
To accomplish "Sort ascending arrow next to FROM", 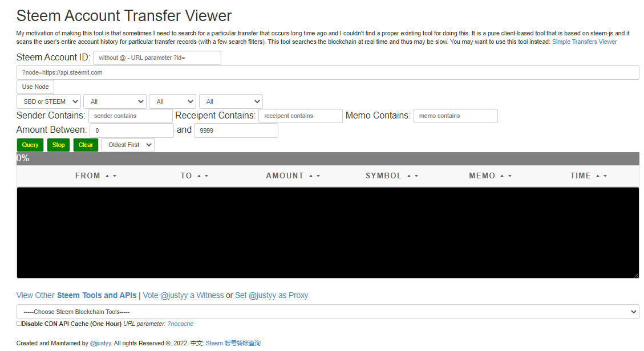I will point(107,176).
